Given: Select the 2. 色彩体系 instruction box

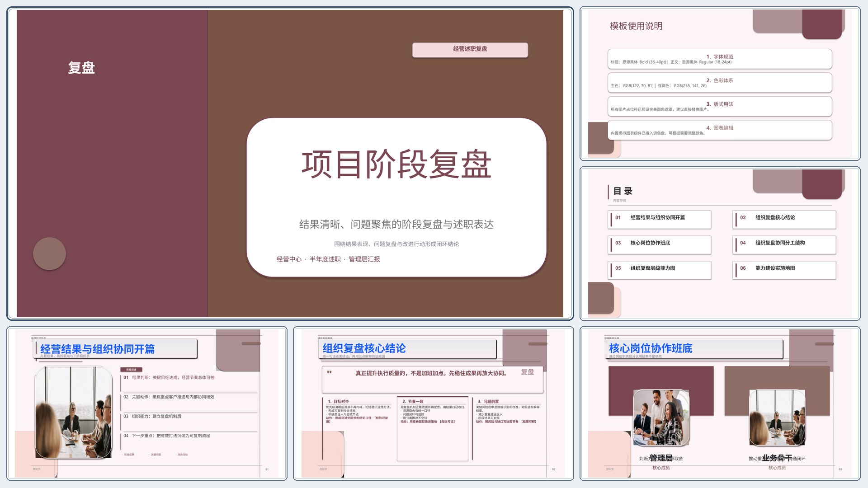Looking at the screenshot, I should pos(720,83).
